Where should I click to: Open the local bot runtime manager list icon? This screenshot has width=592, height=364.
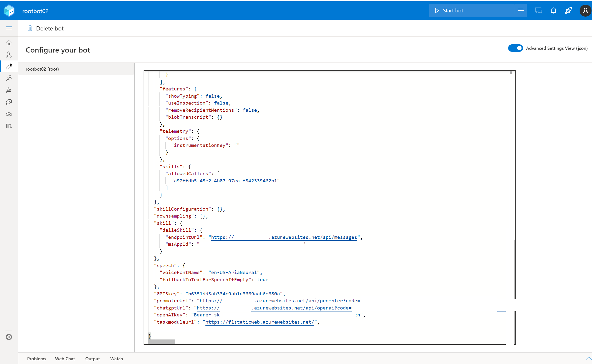(x=521, y=11)
